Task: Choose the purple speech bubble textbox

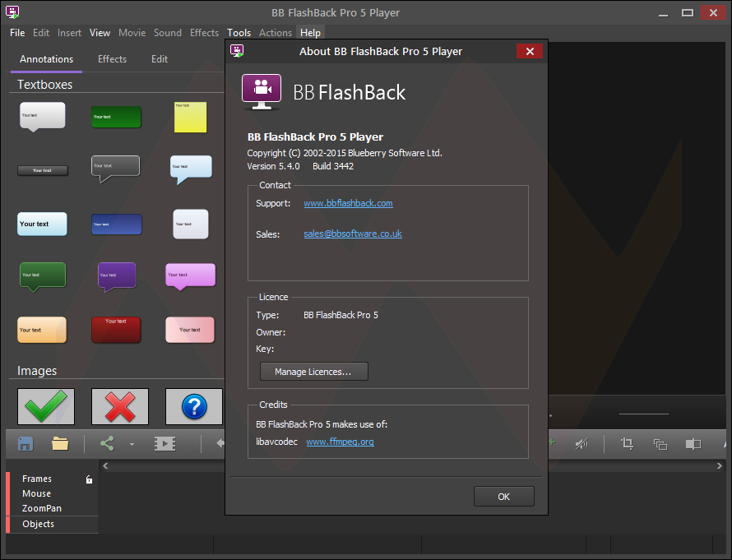Action: pos(117,277)
